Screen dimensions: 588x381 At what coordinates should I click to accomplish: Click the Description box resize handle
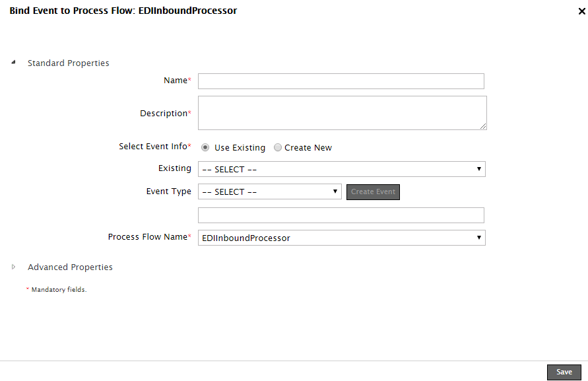tap(483, 126)
